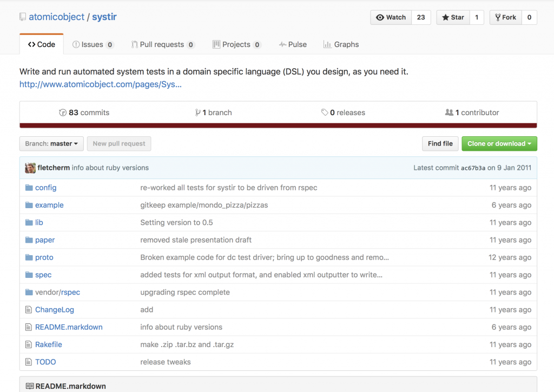The height and width of the screenshot is (392, 554).
Task: Click the book icon in README.markdown header
Action: (30, 386)
